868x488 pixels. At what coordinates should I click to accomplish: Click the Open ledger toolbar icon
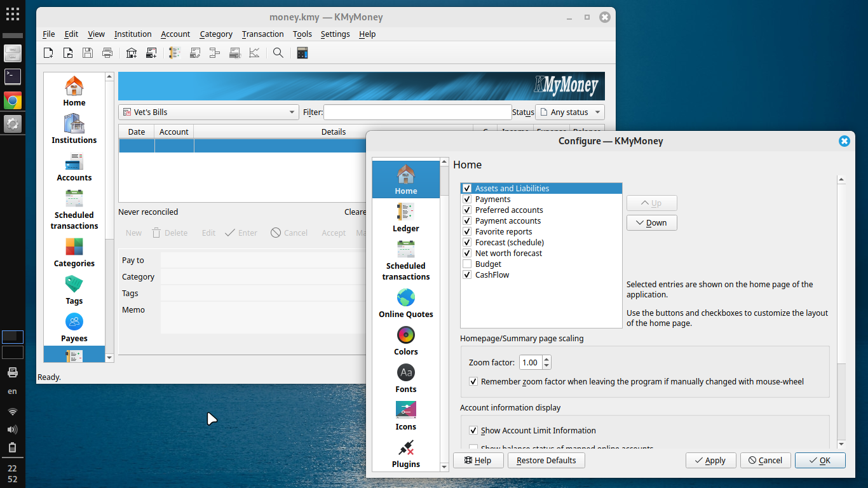[x=175, y=53]
